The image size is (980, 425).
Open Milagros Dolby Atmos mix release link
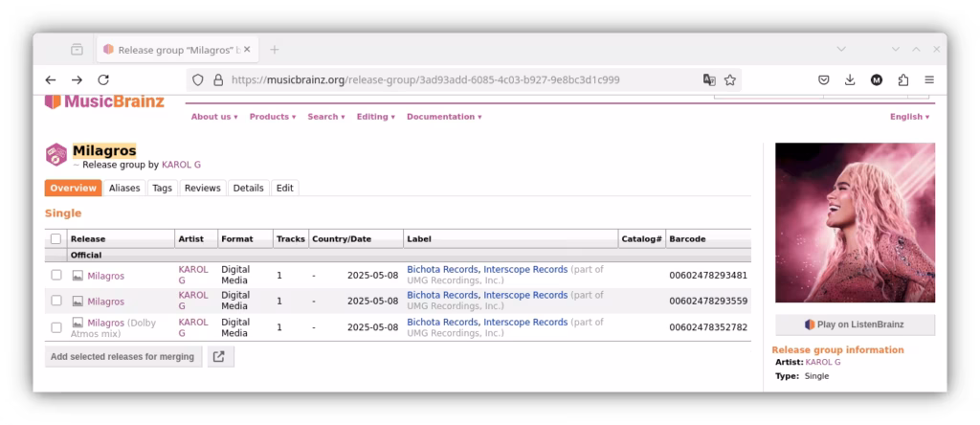click(x=105, y=324)
